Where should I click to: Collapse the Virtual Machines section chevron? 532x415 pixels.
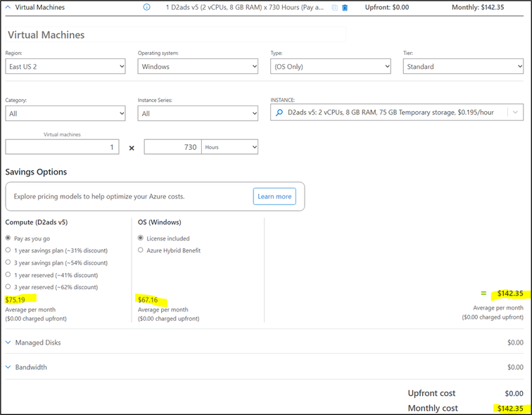(x=8, y=7)
